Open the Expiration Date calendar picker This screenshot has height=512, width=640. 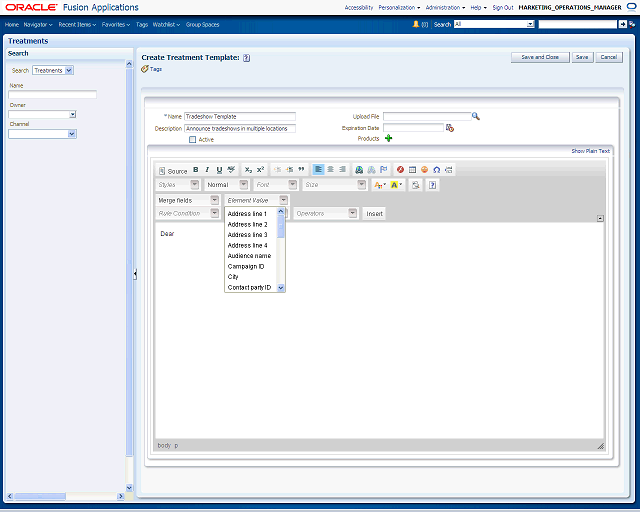pyautogui.click(x=450, y=128)
